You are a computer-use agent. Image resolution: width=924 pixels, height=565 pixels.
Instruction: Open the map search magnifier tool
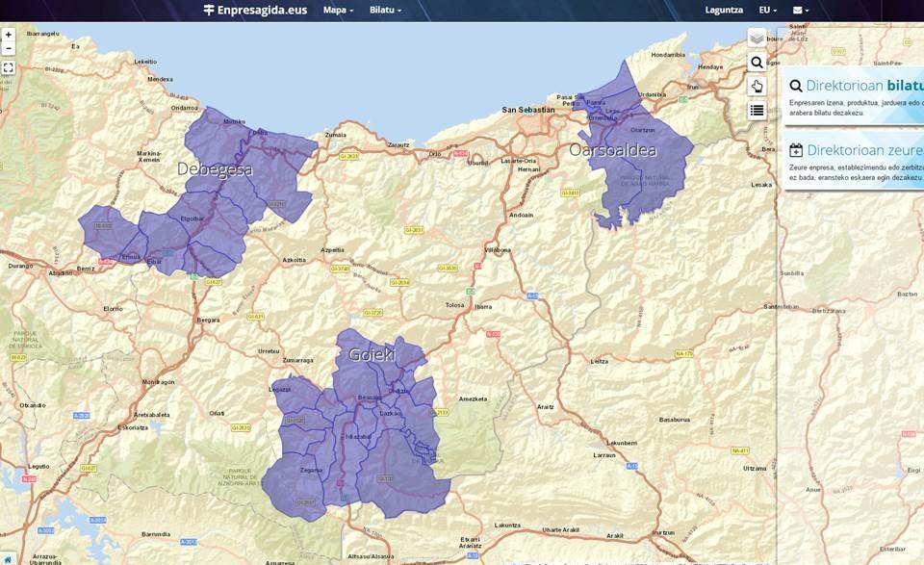(x=757, y=63)
